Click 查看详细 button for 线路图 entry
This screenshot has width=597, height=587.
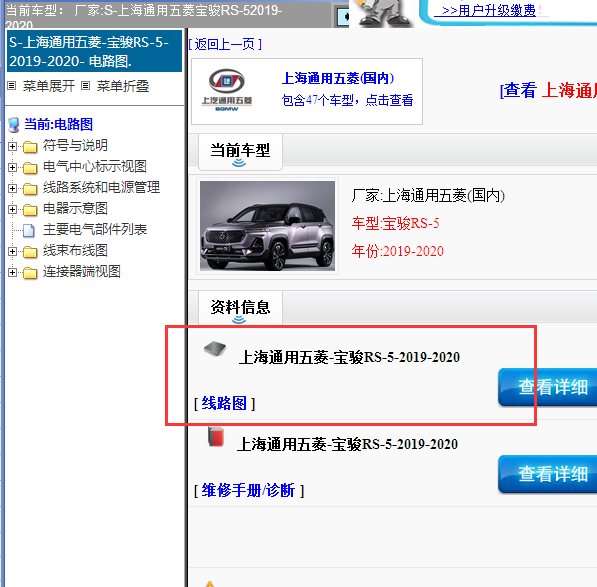(x=548, y=387)
